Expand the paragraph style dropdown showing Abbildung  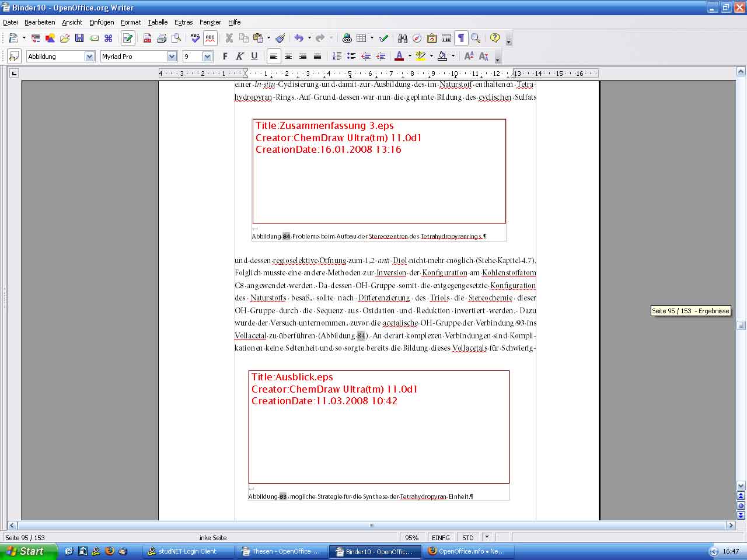89,57
